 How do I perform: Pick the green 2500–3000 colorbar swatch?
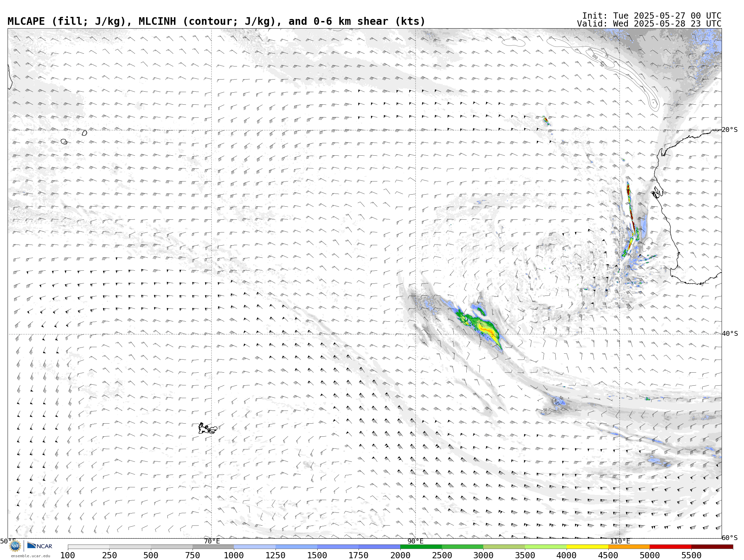tap(463, 547)
